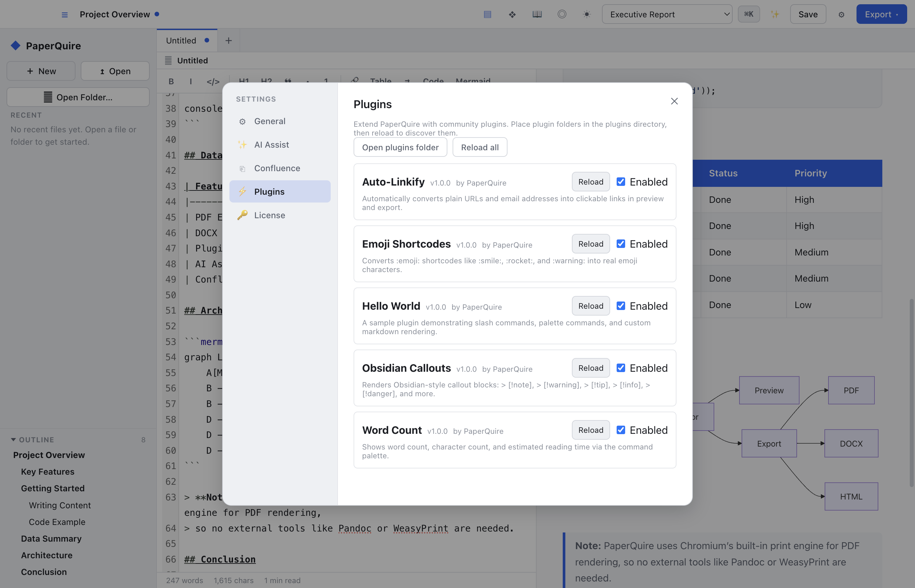Click the Italic formatting button
This screenshot has height=588, width=915.
coord(191,81)
